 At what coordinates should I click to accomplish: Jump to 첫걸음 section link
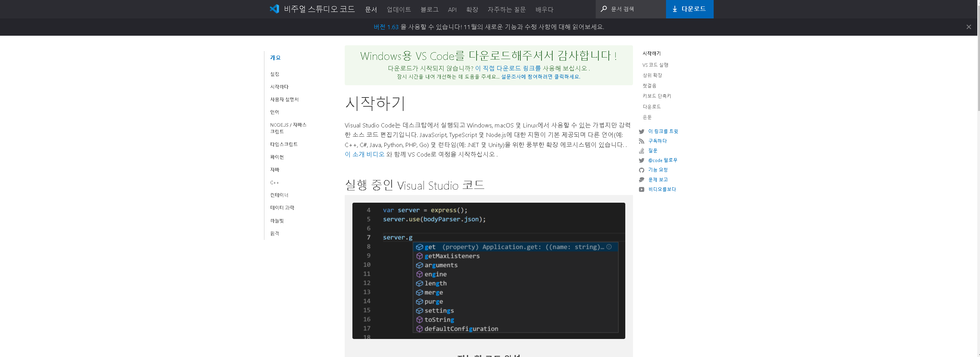click(649, 86)
